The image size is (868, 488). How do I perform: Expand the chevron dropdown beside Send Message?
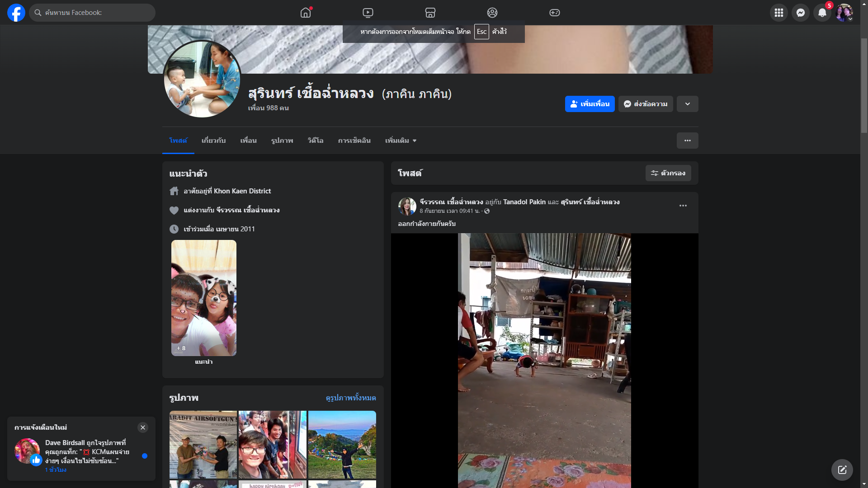click(x=688, y=104)
